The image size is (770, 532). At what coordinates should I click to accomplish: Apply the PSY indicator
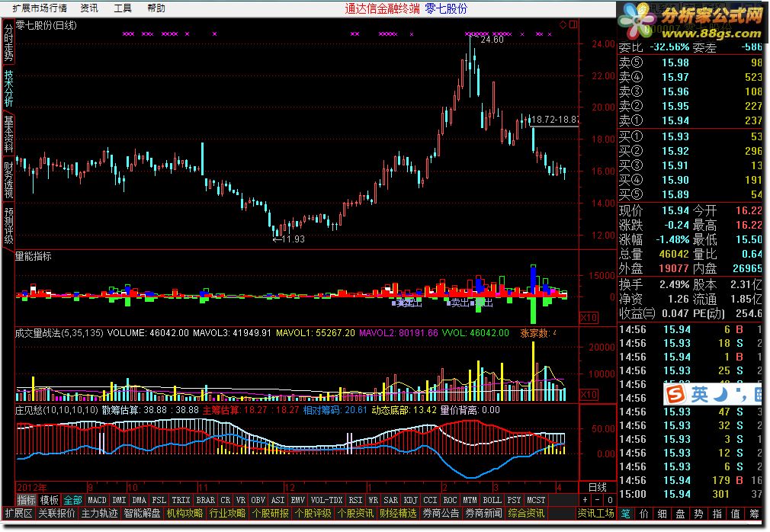[x=514, y=500]
